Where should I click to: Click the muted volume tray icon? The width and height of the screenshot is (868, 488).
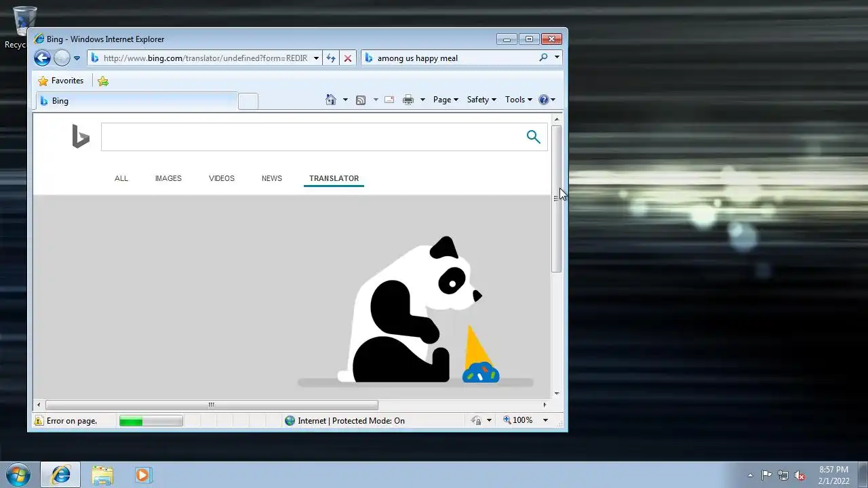click(x=800, y=475)
